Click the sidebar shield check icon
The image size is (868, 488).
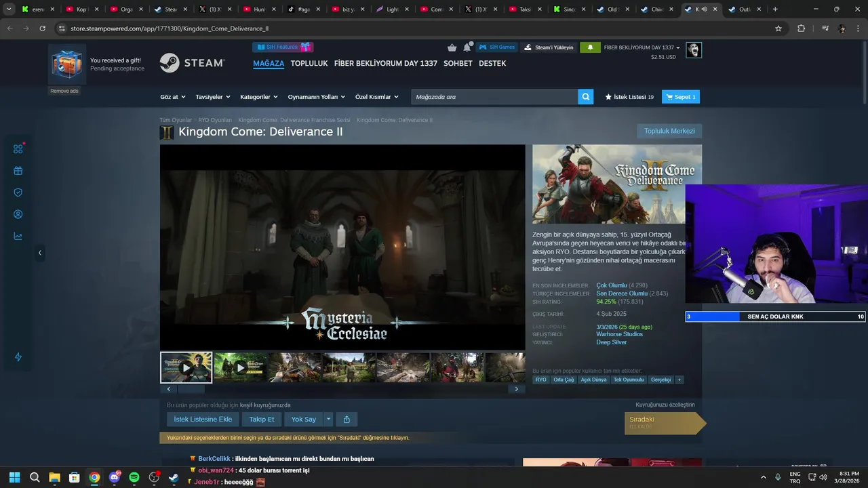tap(18, 192)
